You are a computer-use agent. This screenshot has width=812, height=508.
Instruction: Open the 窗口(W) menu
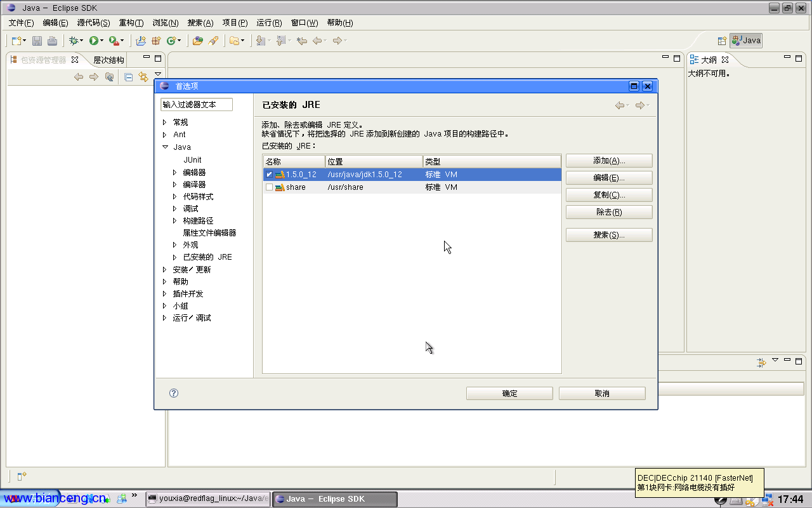pos(304,23)
